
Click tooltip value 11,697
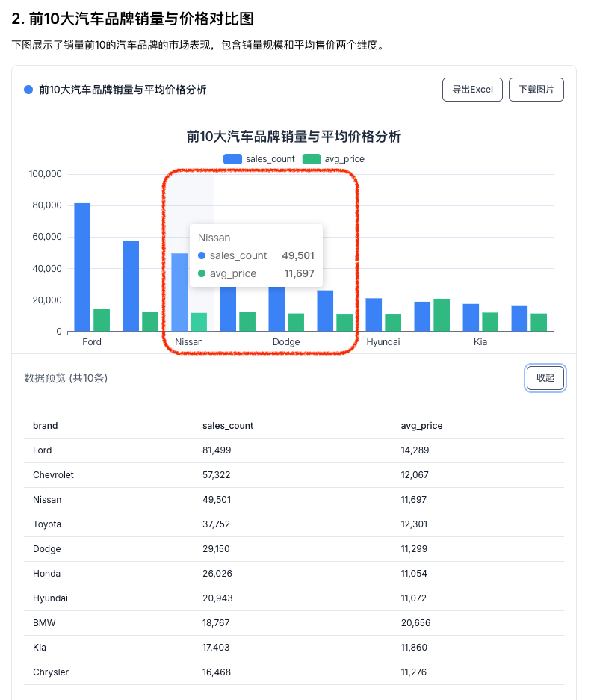click(300, 273)
